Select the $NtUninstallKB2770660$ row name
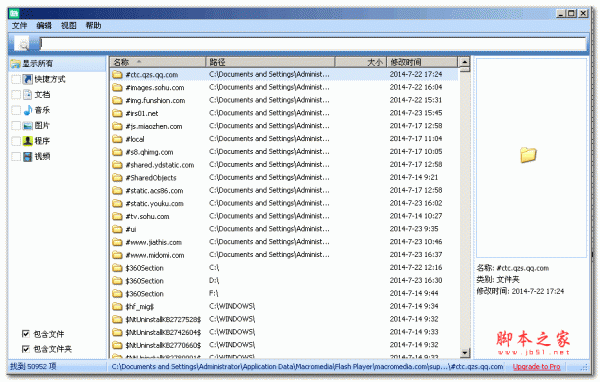 [x=163, y=345]
